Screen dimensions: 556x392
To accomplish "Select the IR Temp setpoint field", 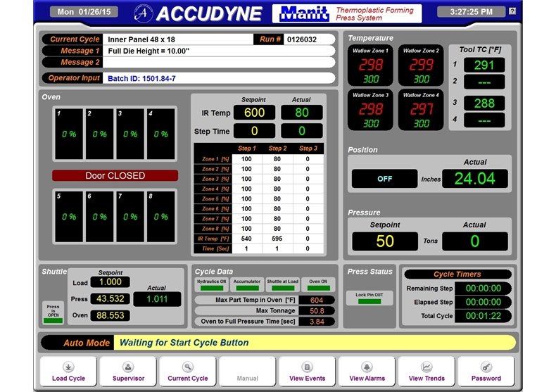I will (254, 113).
